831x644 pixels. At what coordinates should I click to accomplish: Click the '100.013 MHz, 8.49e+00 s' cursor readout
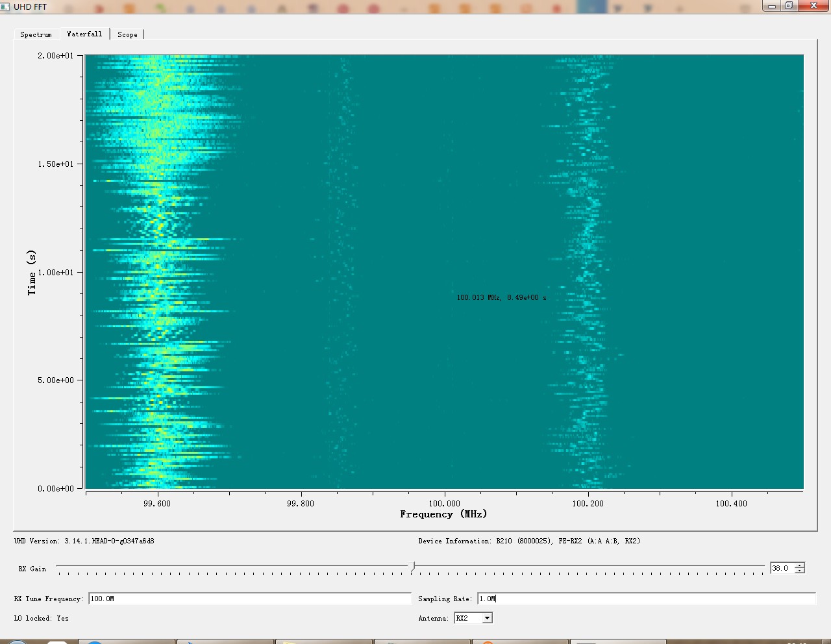[501, 297]
